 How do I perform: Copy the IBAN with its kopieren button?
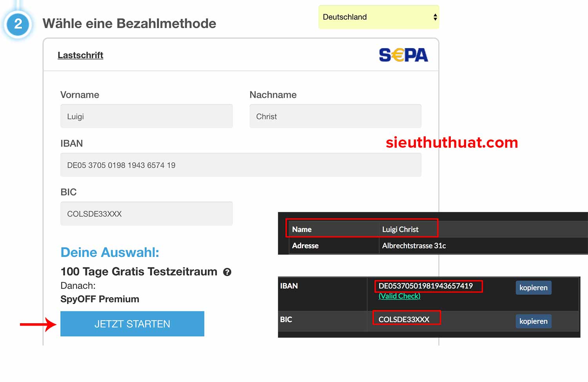tap(533, 288)
